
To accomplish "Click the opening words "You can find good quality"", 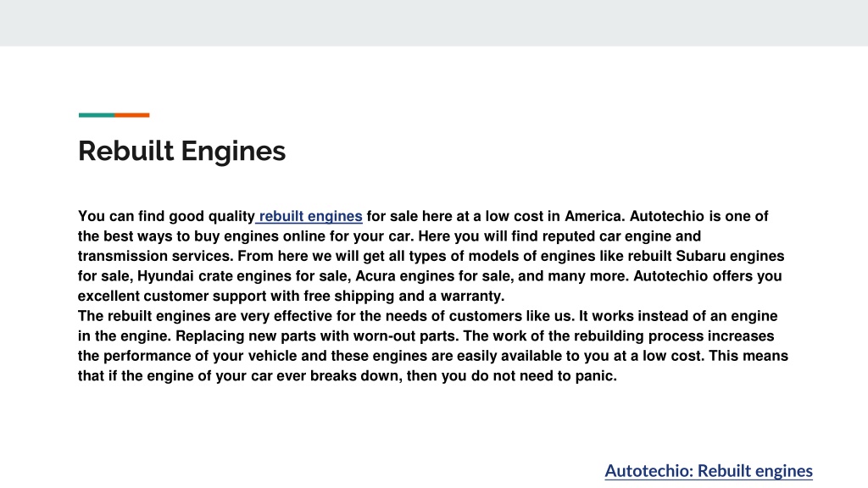I will coord(166,216).
